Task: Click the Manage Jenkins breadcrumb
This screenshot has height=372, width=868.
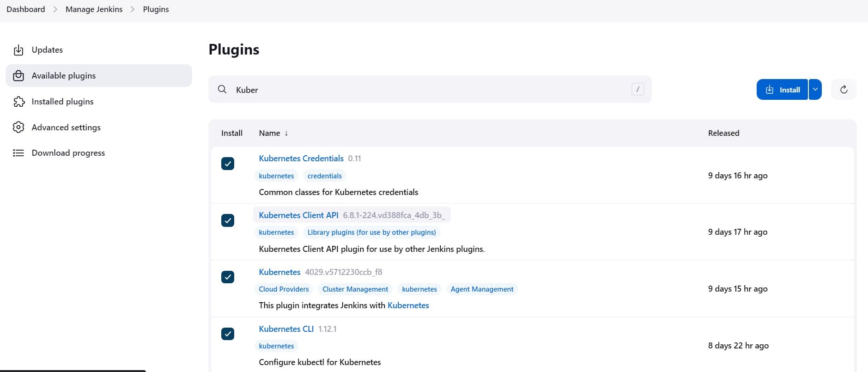Action: (94, 9)
